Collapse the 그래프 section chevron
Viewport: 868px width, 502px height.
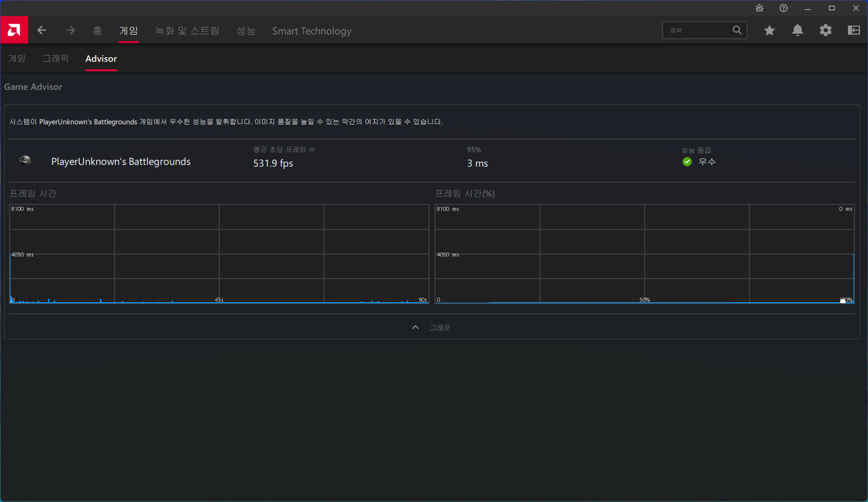coord(415,327)
